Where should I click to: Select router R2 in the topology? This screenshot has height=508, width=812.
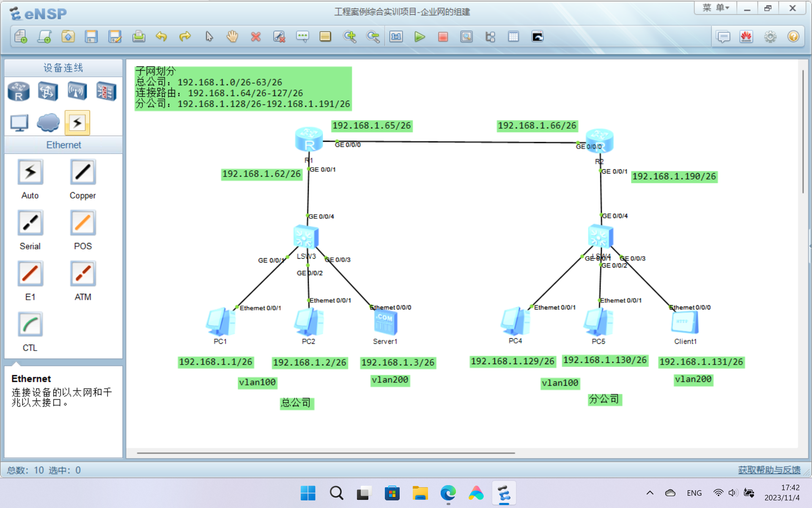(599, 140)
